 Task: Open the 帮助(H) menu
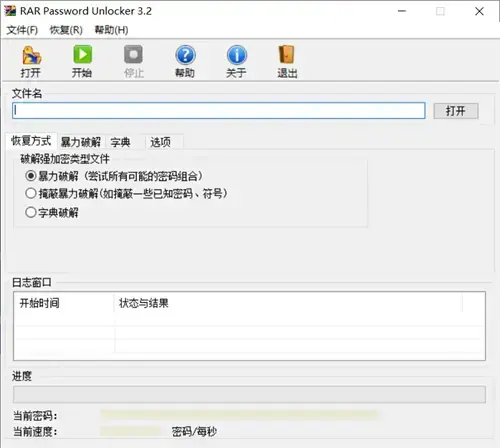(x=111, y=30)
